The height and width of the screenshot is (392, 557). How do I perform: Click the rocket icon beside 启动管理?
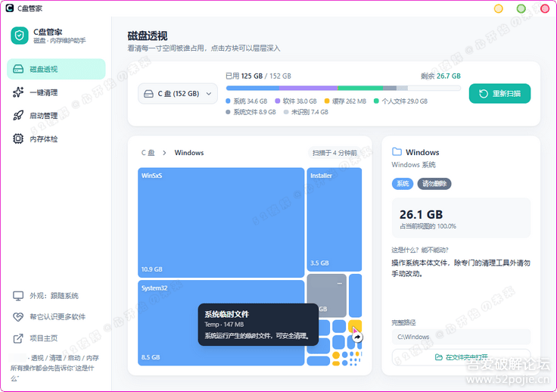(x=18, y=115)
